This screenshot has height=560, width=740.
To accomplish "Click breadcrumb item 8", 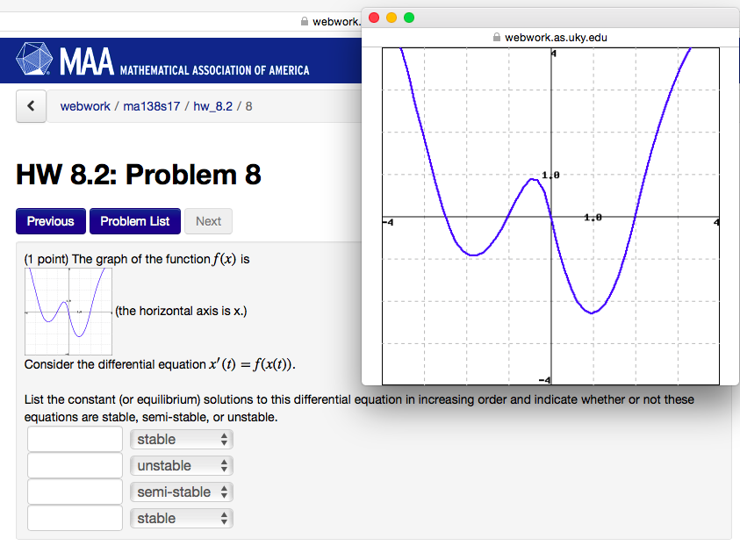I will click(x=248, y=105).
